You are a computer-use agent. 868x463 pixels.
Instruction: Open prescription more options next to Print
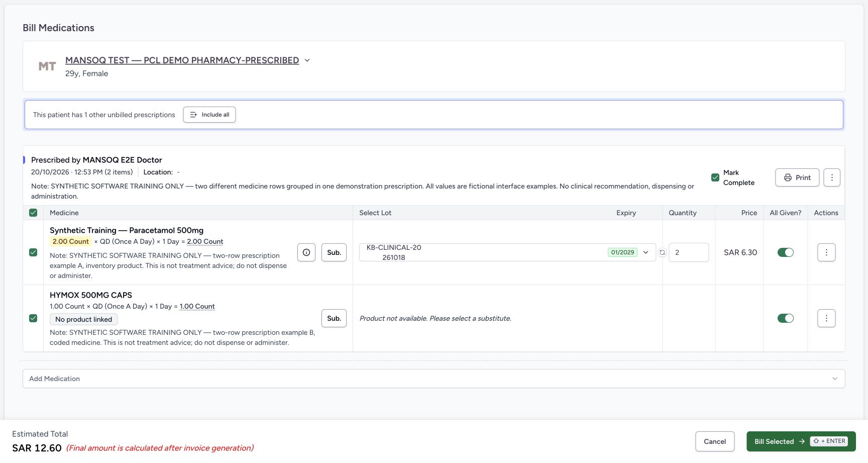coord(832,177)
